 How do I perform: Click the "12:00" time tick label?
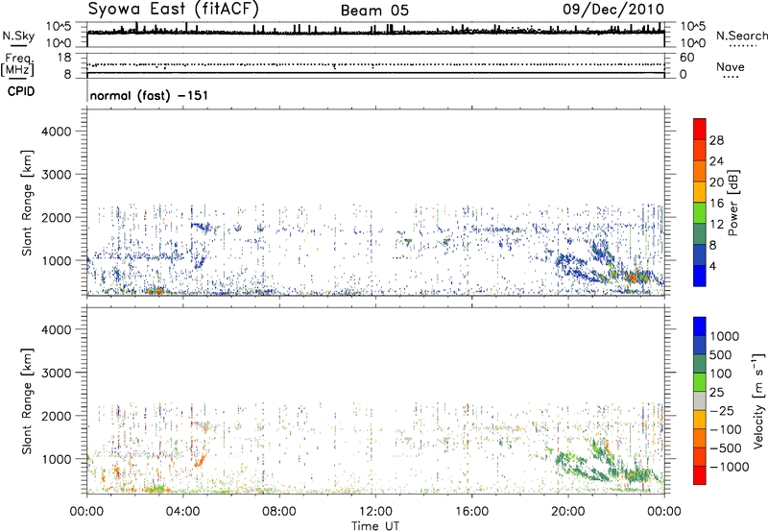[375, 512]
